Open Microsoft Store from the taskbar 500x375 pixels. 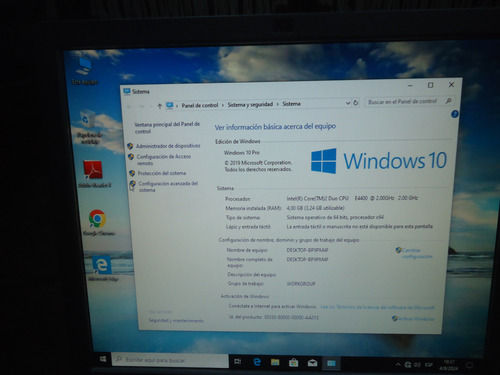(293, 362)
